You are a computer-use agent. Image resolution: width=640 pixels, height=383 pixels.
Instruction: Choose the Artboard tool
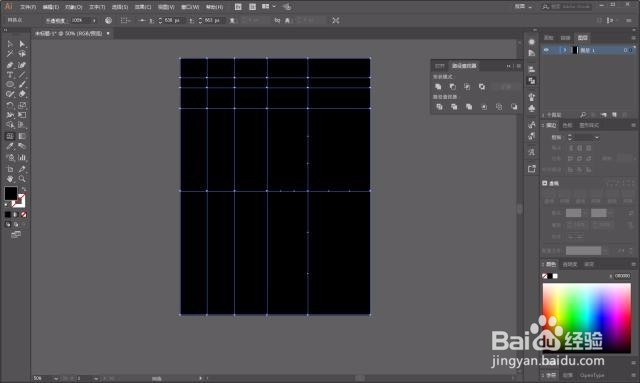click(10, 169)
